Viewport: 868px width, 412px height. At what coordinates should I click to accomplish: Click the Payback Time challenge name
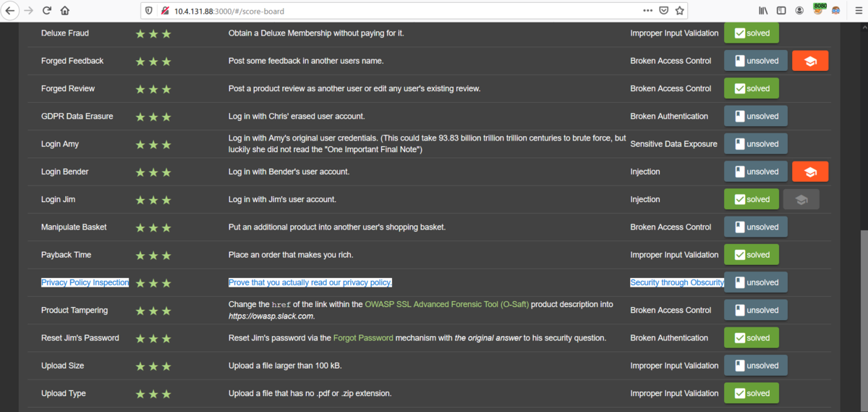click(x=67, y=255)
